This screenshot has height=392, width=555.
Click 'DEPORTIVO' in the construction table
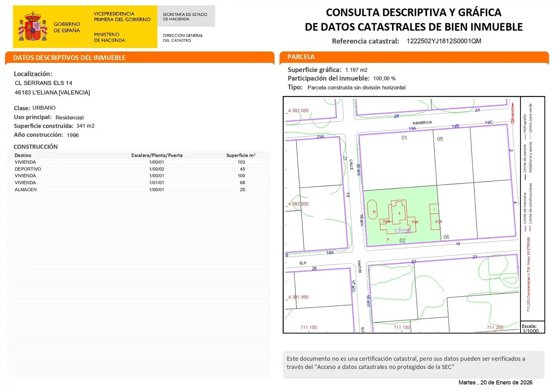click(28, 169)
